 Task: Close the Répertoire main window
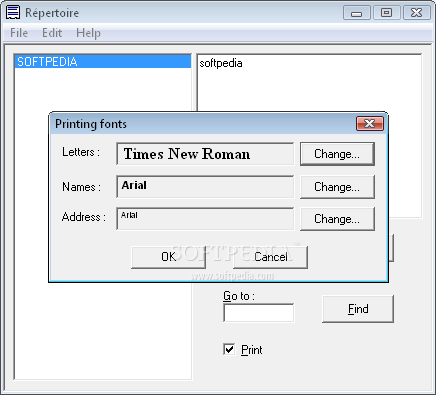417,13
